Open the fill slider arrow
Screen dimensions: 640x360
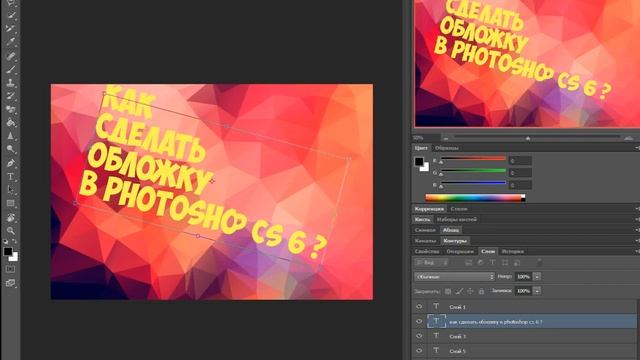pos(537,291)
